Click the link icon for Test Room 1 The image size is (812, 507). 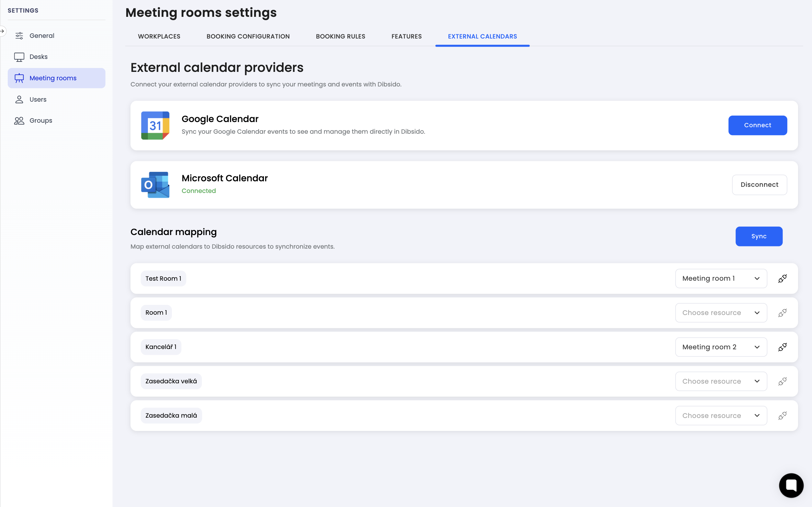coord(782,278)
